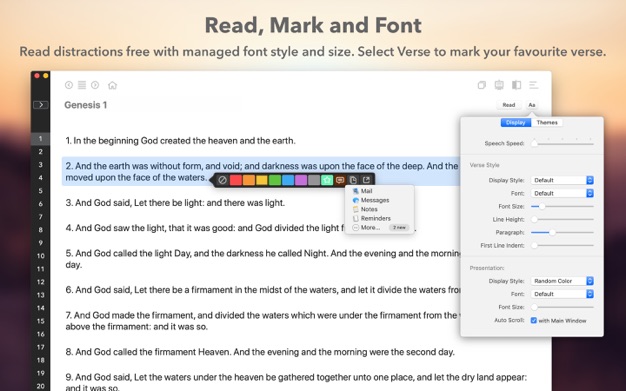626x391 pixels.
Task: Remove the highlight with the no-color icon
Action: [222, 180]
